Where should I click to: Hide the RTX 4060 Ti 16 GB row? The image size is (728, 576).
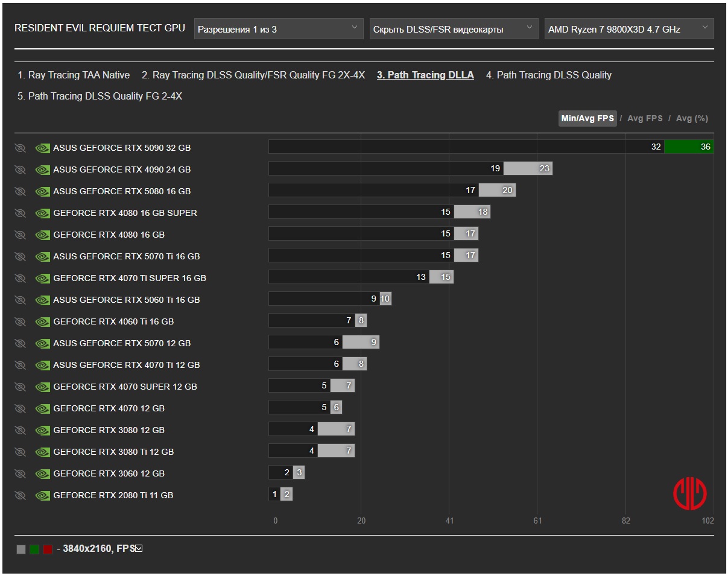pos(20,321)
